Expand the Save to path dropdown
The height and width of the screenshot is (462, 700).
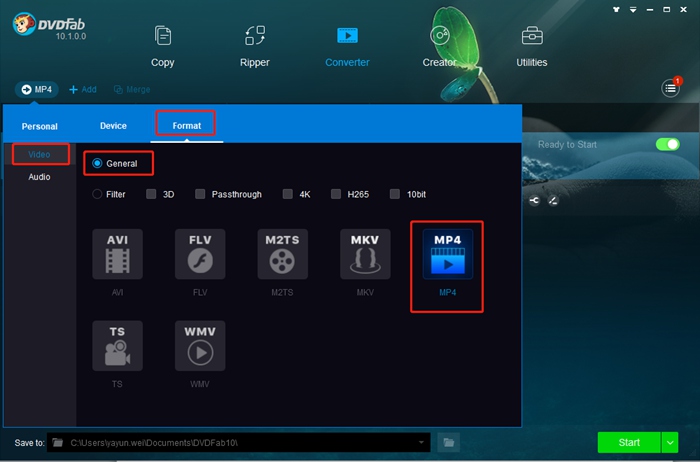coord(421,442)
